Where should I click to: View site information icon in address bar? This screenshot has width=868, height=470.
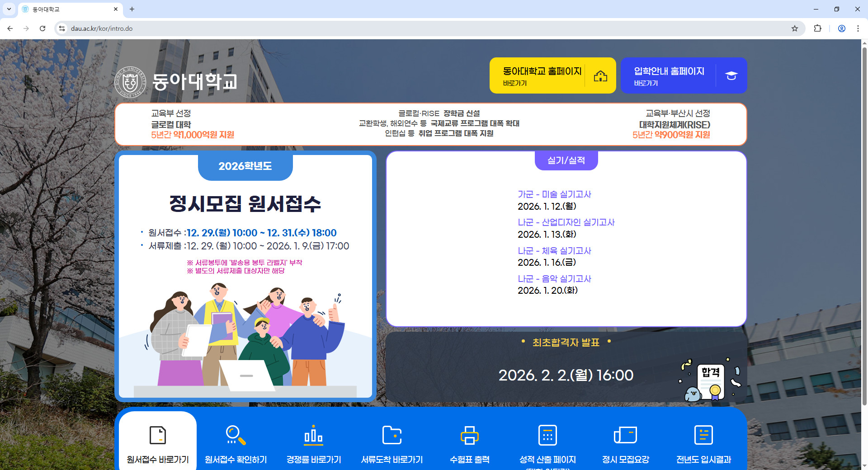tap(62, 28)
